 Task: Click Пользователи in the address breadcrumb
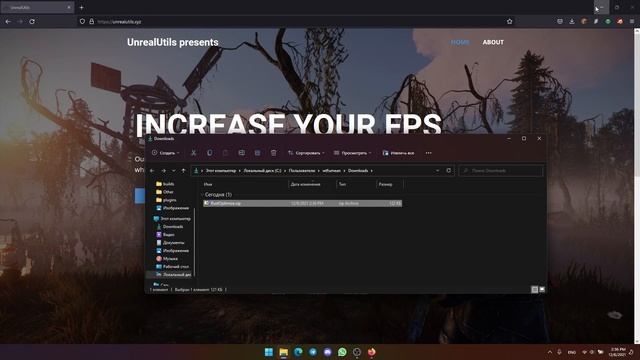tap(302, 171)
